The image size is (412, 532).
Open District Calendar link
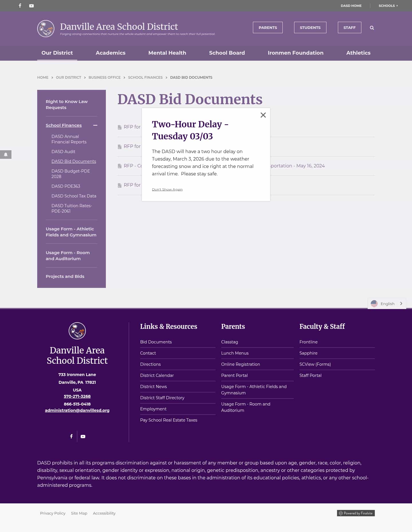pos(157,375)
